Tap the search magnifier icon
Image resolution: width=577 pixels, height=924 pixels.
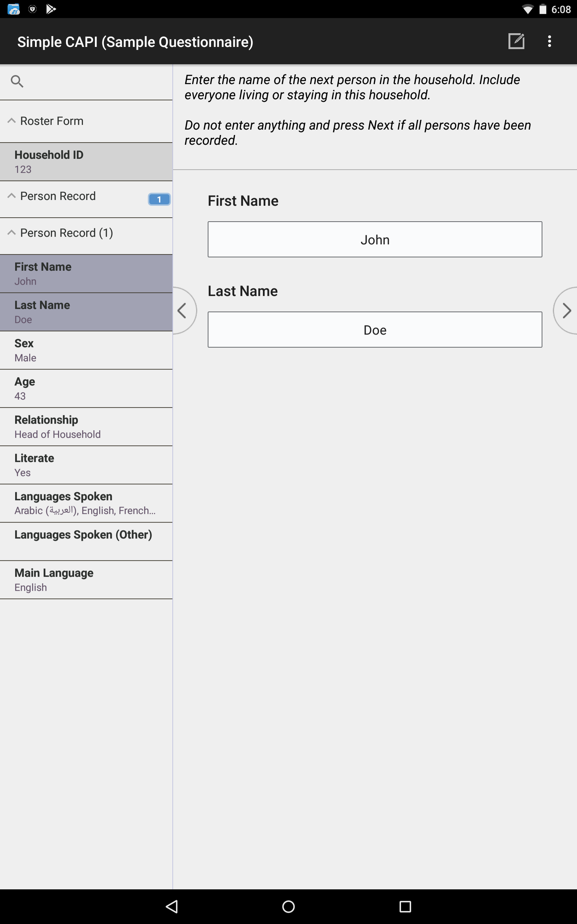(17, 81)
